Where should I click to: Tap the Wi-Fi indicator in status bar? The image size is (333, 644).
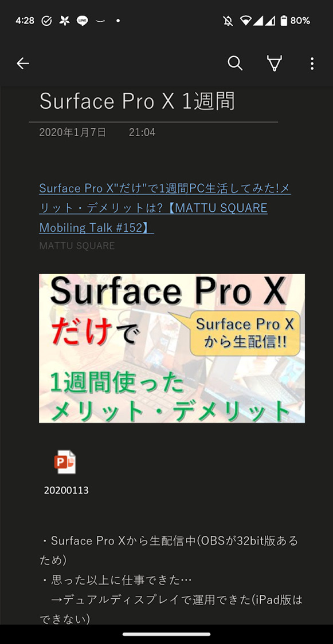click(x=245, y=21)
